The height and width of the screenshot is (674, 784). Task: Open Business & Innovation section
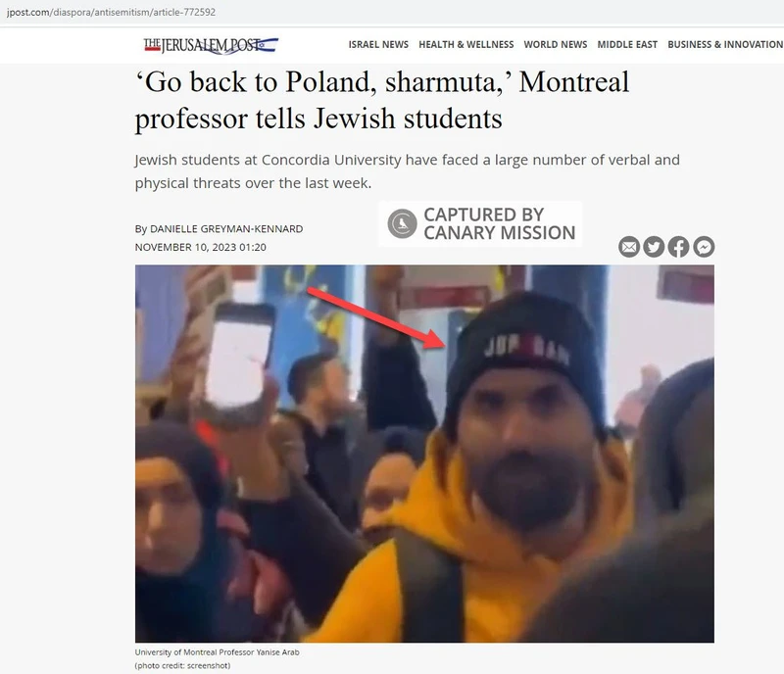click(725, 44)
